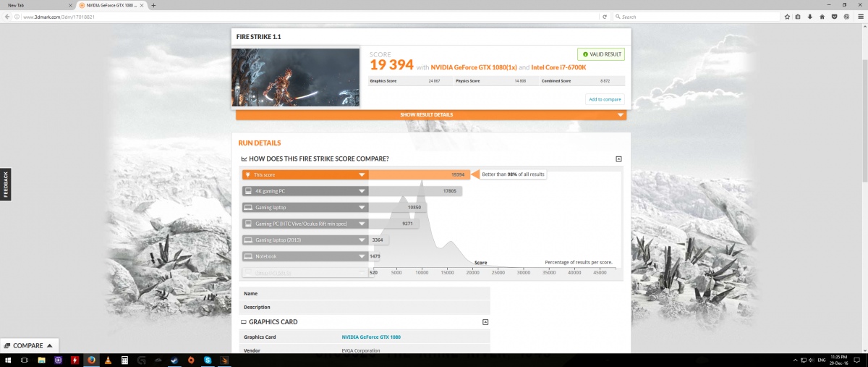Bookmark this page with the star icon
868x367 pixels.
pyautogui.click(x=787, y=17)
